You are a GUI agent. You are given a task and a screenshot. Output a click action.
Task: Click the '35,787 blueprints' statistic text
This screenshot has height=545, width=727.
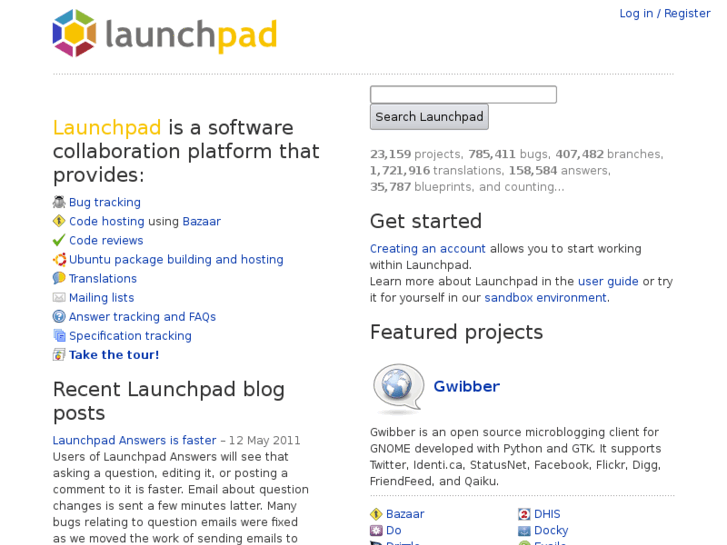(421, 187)
